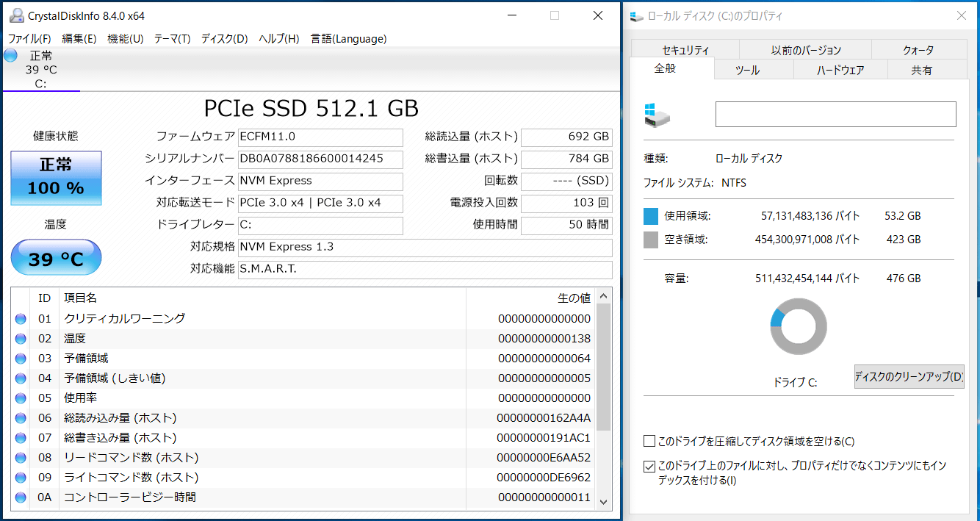
Task: Click the disk status orb beside 正常 39 °C
Action: coord(10,56)
